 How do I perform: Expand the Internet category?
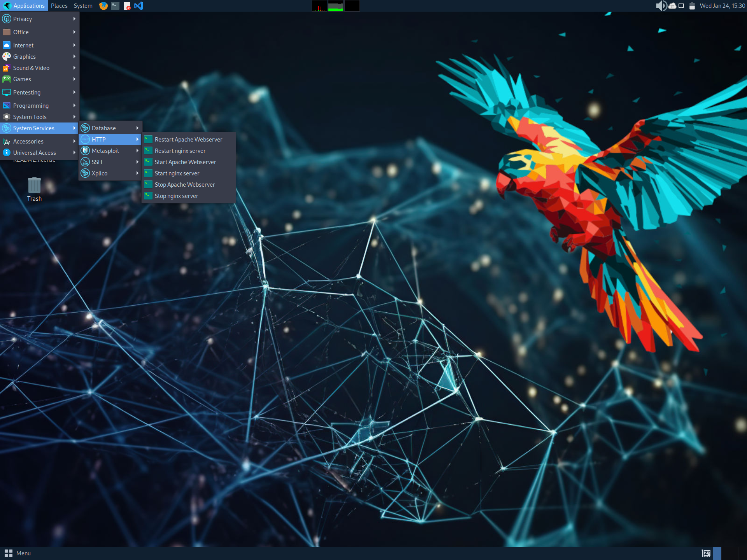pyautogui.click(x=39, y=45)
